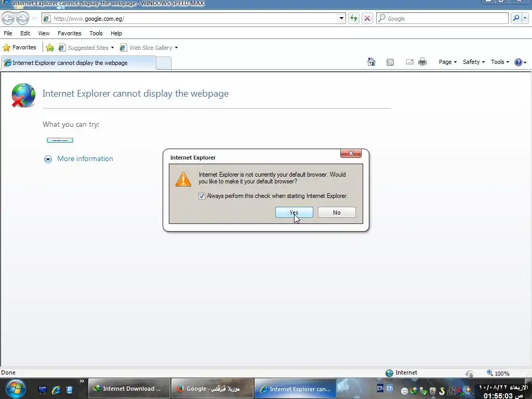Click the Print icon
This screenshot has width=532, height=399.
point(422,62)
